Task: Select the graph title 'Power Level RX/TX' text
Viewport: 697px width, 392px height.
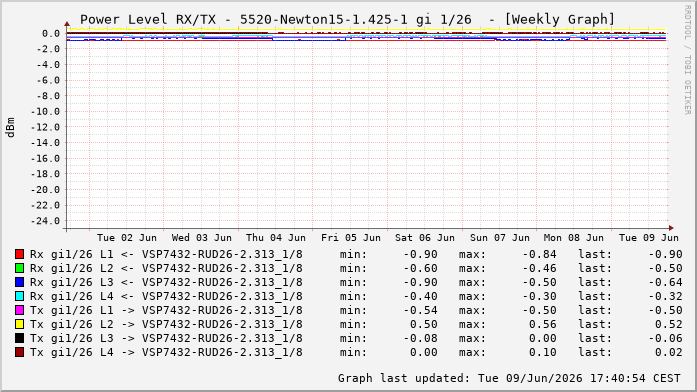Action: pyautogui.click(x=148, y=20)
